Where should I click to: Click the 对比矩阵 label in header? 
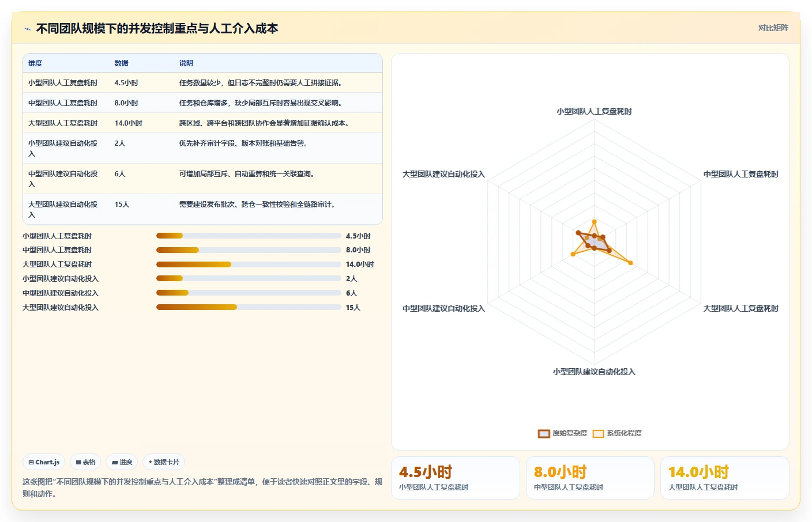[x=773, y=28]
